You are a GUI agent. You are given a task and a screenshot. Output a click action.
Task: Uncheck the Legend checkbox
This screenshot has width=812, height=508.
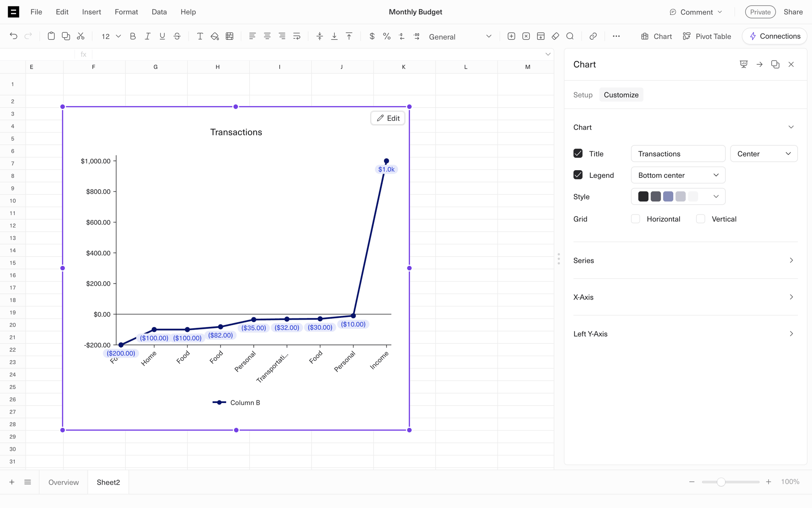pyautogui.click(x=578, y=175)
